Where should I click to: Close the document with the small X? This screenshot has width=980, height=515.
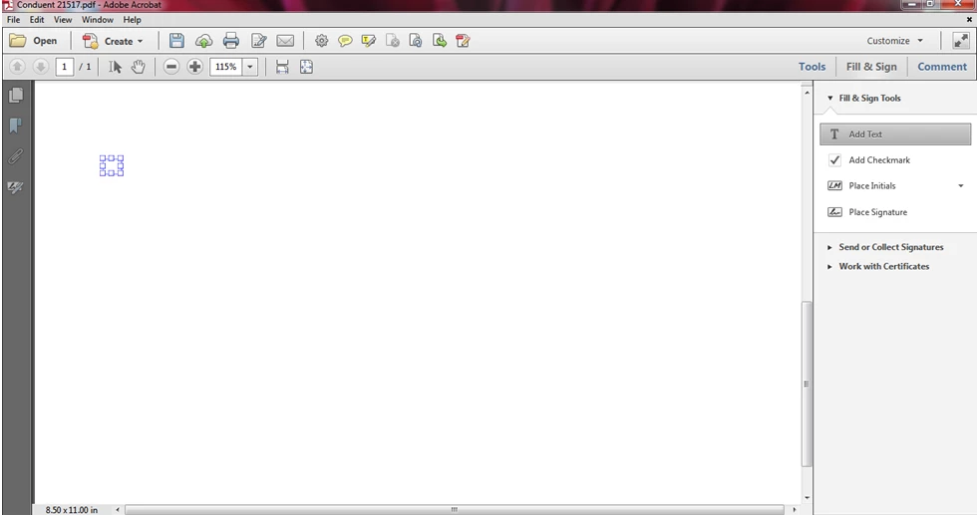coord(969,19)
